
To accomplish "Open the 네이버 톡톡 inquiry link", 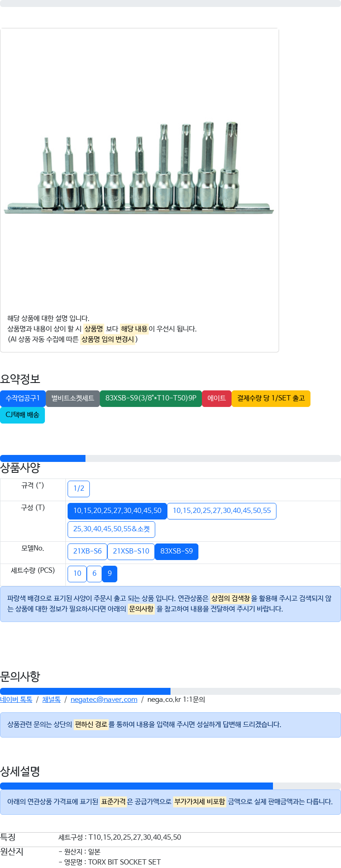I will tap(16, 700).
